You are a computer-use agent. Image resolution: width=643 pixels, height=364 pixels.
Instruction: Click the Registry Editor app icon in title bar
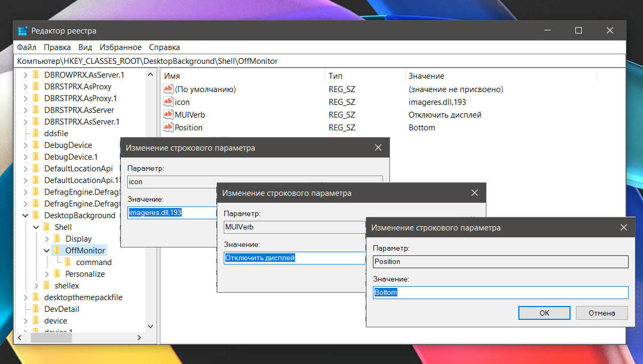click(22, 31)
